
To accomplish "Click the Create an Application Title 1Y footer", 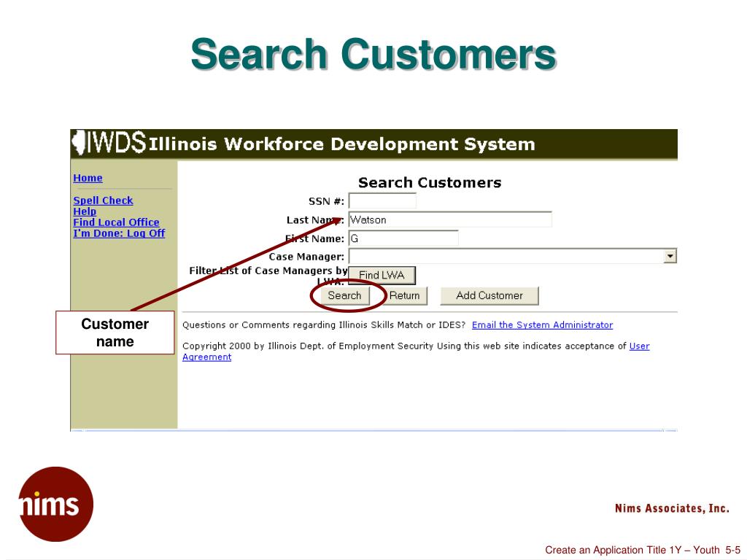I will (x=643, y=550).
